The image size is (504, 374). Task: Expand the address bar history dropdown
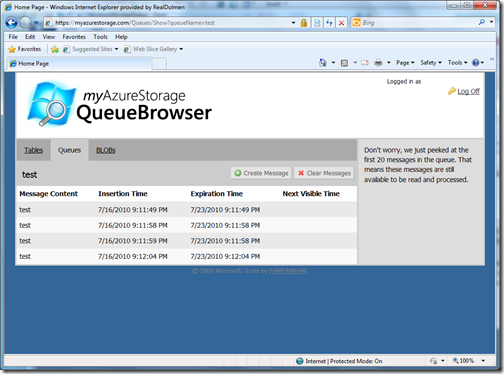293,23
